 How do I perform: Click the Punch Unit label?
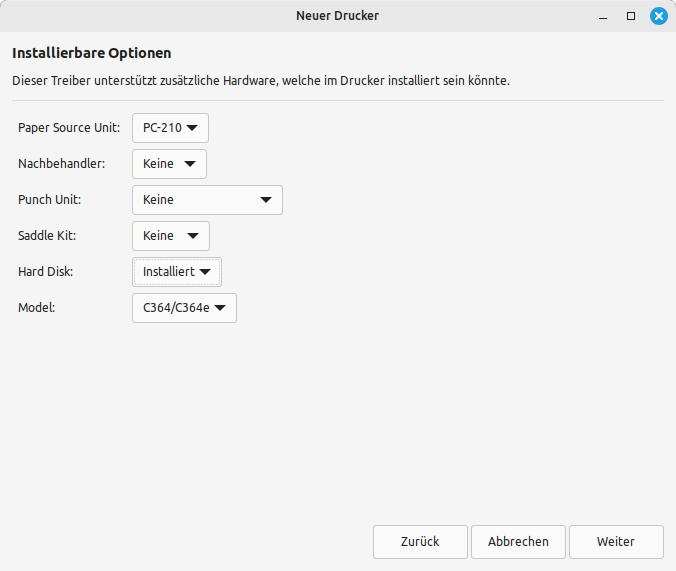pos(50,200)
